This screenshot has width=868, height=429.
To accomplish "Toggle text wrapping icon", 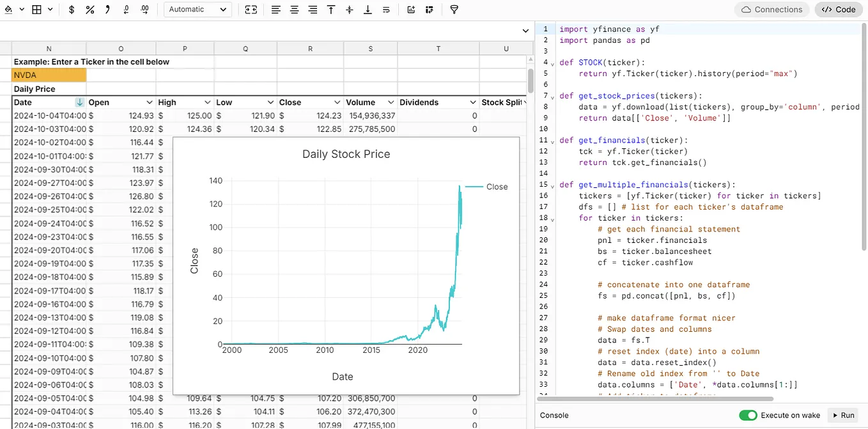I will point(387,10).
